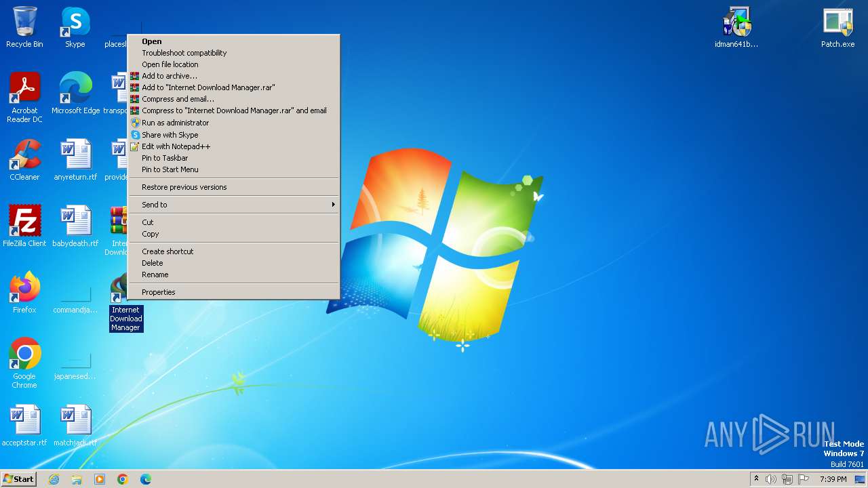
Task: Launch Chrome from the taskbar
Action: 123,479
